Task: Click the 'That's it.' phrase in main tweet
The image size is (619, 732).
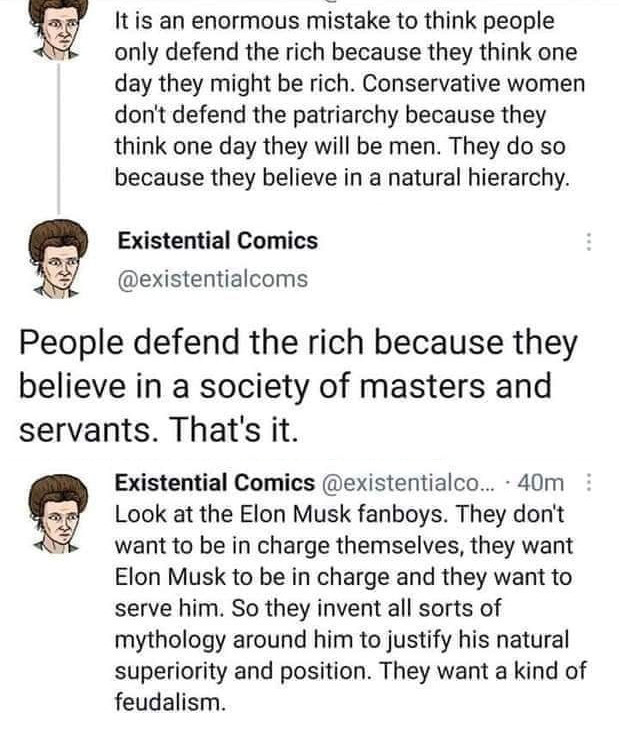Action: coord(234,429)
